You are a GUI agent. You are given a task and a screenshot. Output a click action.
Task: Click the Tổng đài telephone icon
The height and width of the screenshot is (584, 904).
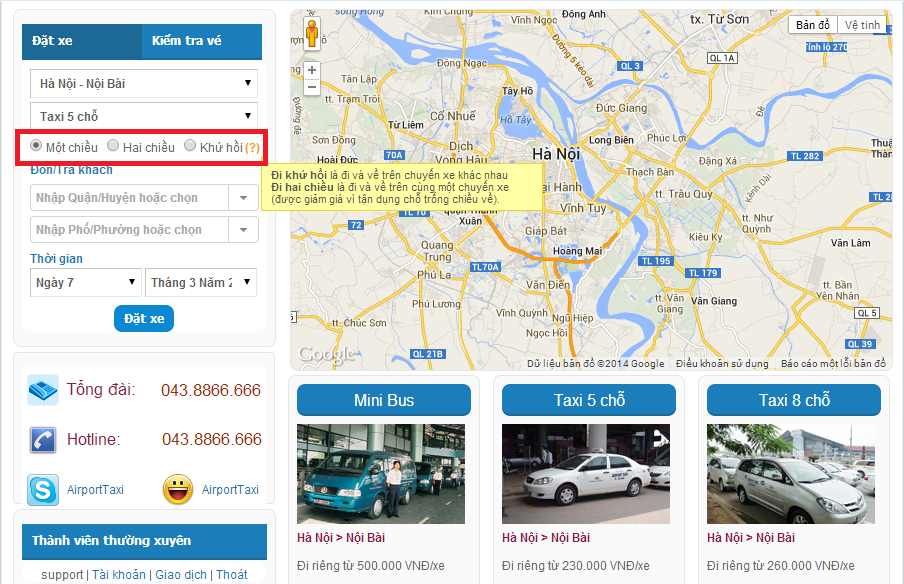tap(43, 390)
